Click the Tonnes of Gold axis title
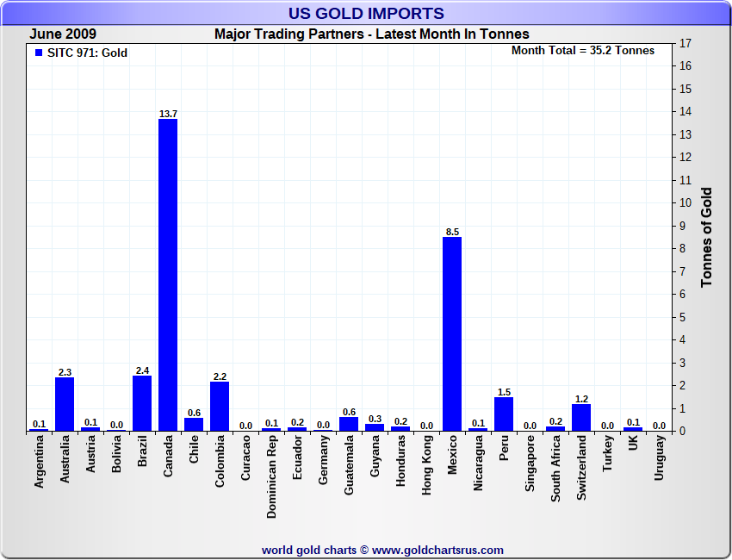 pyautogui.click(x=706, y=237)
